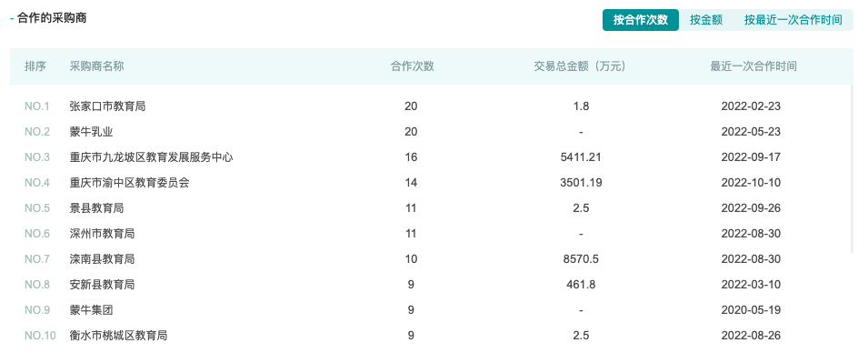Image resolution: width=868 pixels, height=353 pixels.
Task: Open 衡水市桃城区教育局 purchaser entry
Action: [x=118, y=336]
